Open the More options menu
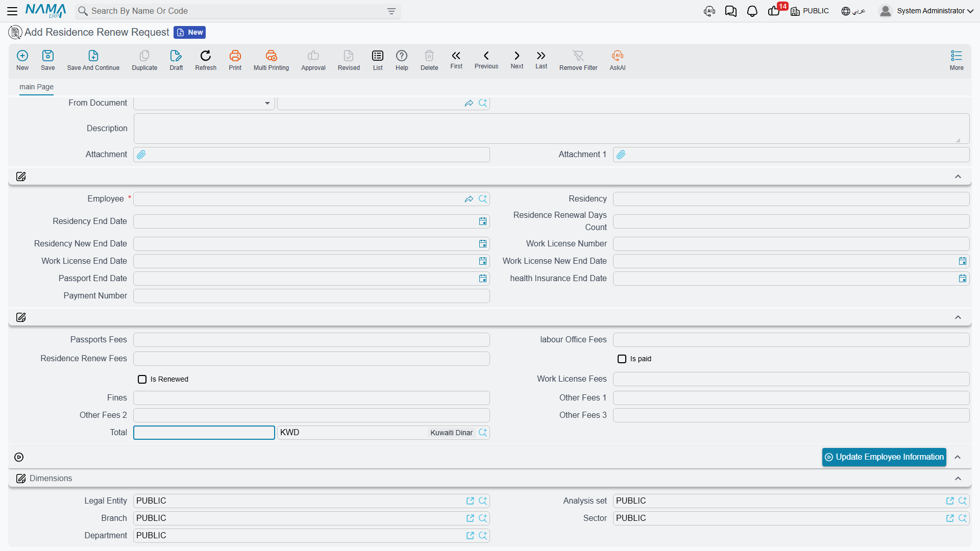 [957, 60]
